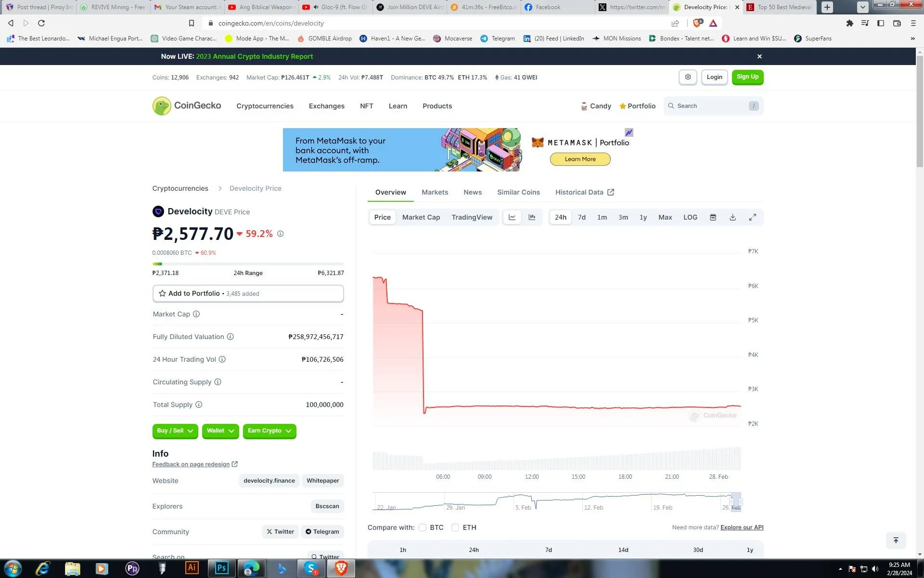This screenshot has height=578, width=924.
Task: Switch to the Markets tab
Action: pyautogui.click(x=435, y=192)
